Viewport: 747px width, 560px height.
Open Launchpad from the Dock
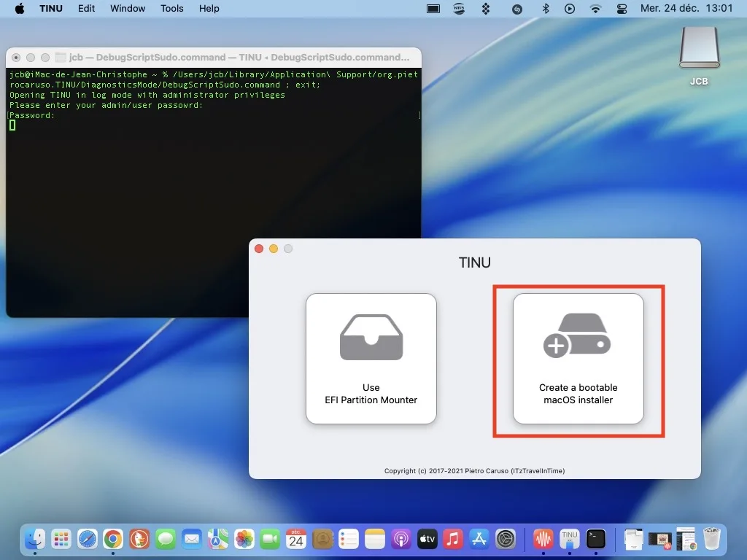(61, 539)
